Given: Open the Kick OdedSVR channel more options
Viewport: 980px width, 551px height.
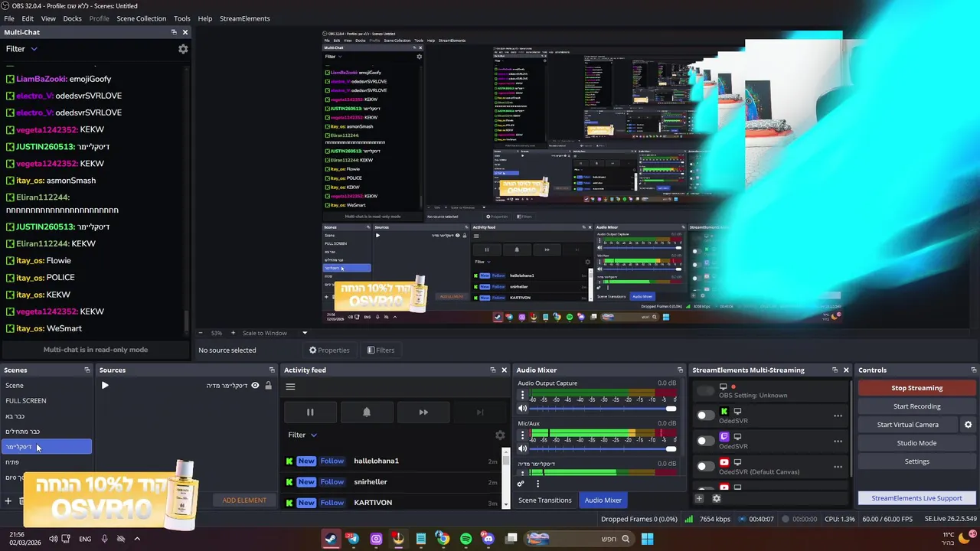Looking at the screenshot, I should (x=838, y=416).
